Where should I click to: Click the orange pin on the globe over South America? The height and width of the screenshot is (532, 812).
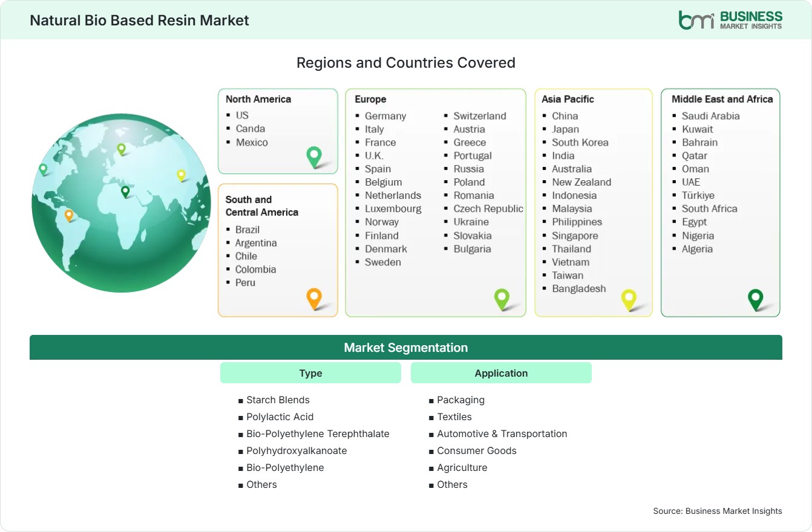coord(69,215)
